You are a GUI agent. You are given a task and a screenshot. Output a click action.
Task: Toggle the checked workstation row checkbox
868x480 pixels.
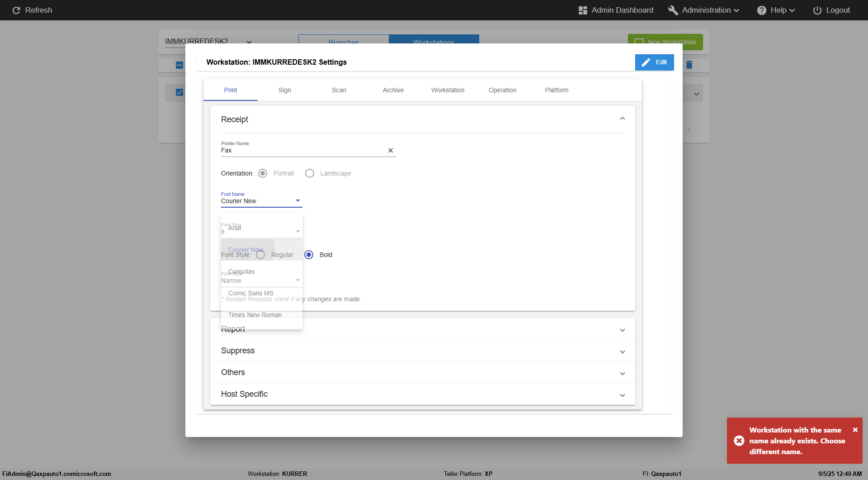pyautogui.click(x=179, y=92)
